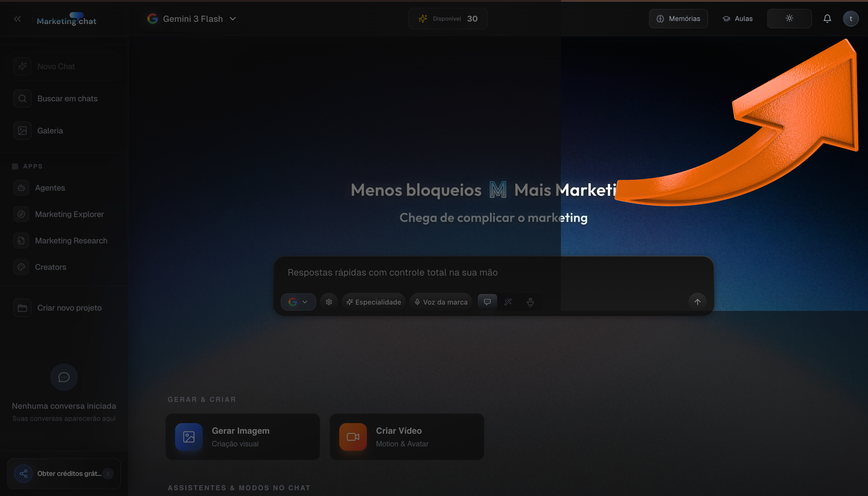This screenshot has height=496, width=868.
Task: Toggle the Voz da marca option
Action: [441, 302]
